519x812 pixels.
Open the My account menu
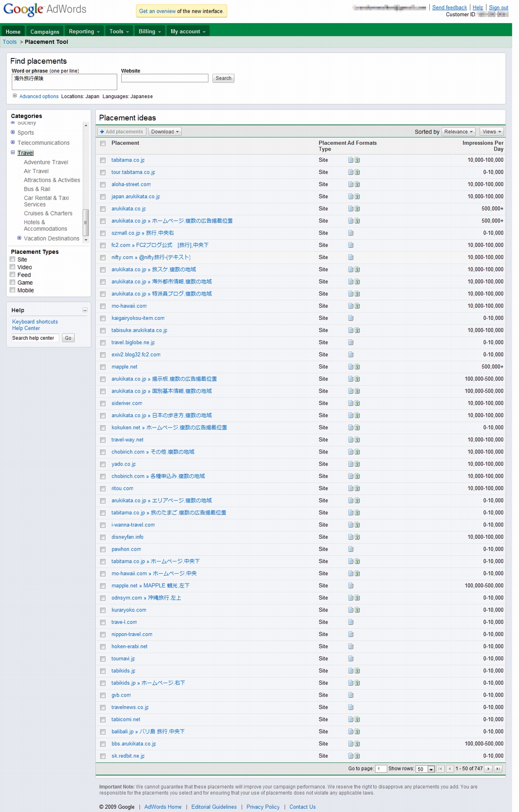point(188,32)
